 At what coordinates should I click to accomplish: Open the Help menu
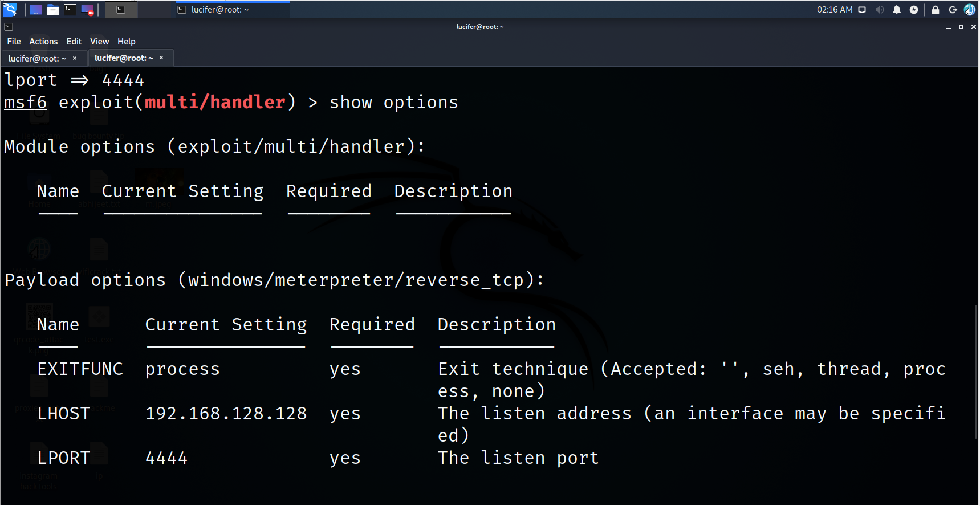click(126, 42)
